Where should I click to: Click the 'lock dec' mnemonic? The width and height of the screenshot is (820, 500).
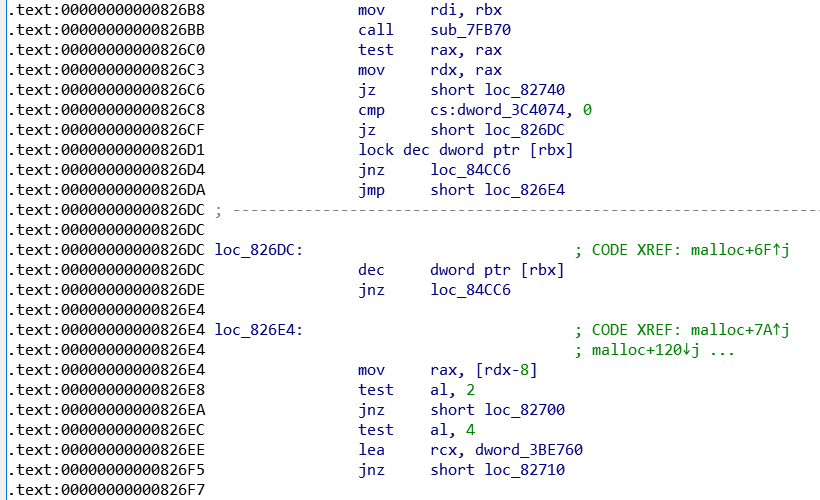(x=394, y=150)
